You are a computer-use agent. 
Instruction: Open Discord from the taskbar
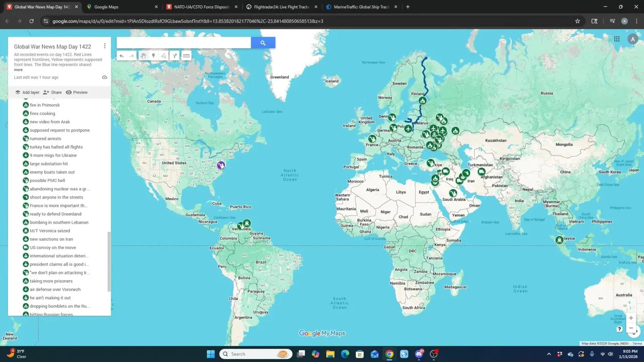(x=419, y=354)
